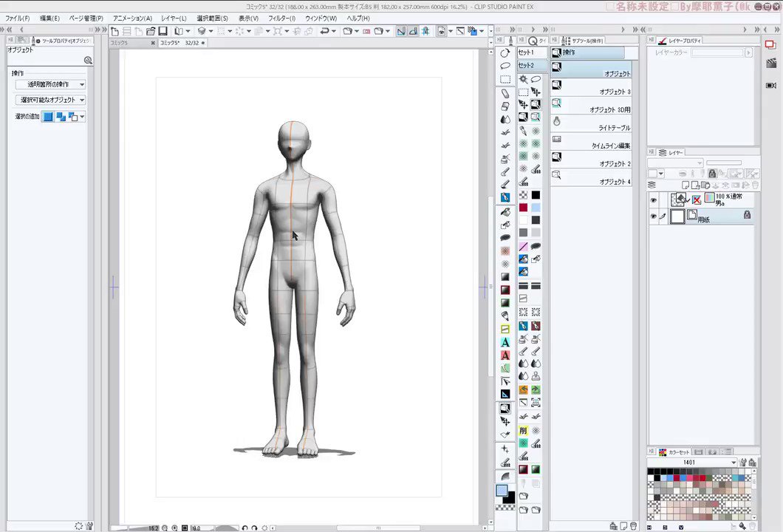
Task: Open the ページ管理(P) menu
Action: pos(86,18)
